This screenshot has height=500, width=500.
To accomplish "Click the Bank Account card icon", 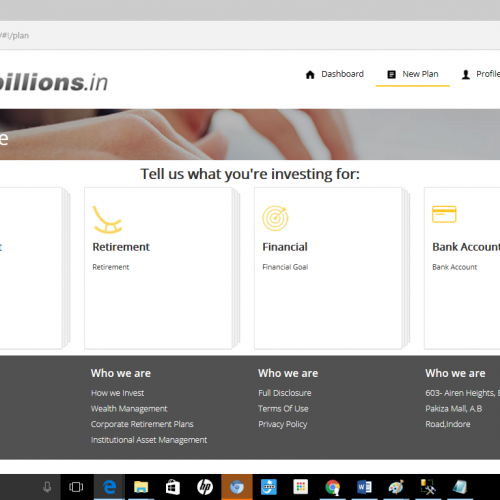I will click(444, 214).
